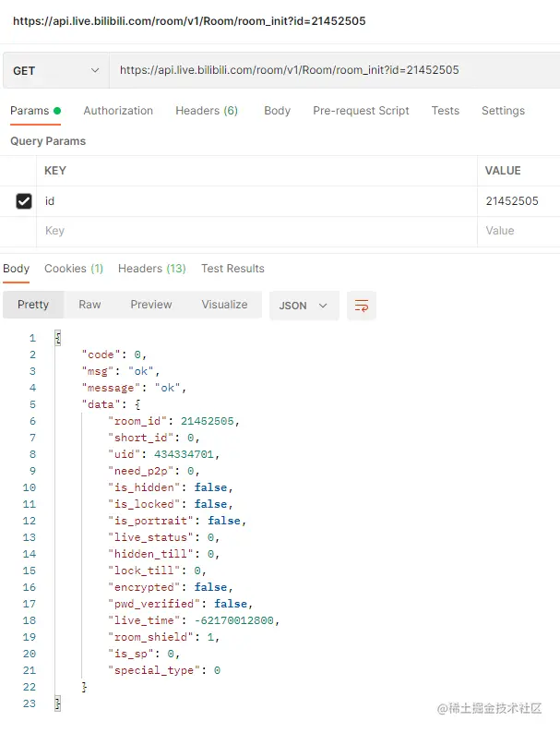The width and height of the screenshot is (560, 733).
Task: Click the Query Params heading
Action: tap(48, 141)
